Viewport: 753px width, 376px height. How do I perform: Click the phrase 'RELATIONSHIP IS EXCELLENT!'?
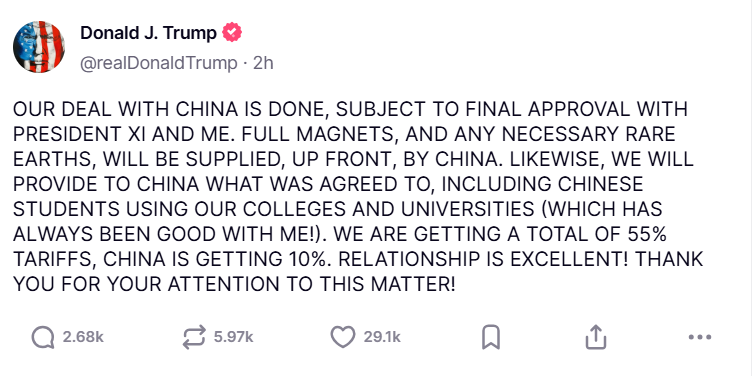coord(485,259)
